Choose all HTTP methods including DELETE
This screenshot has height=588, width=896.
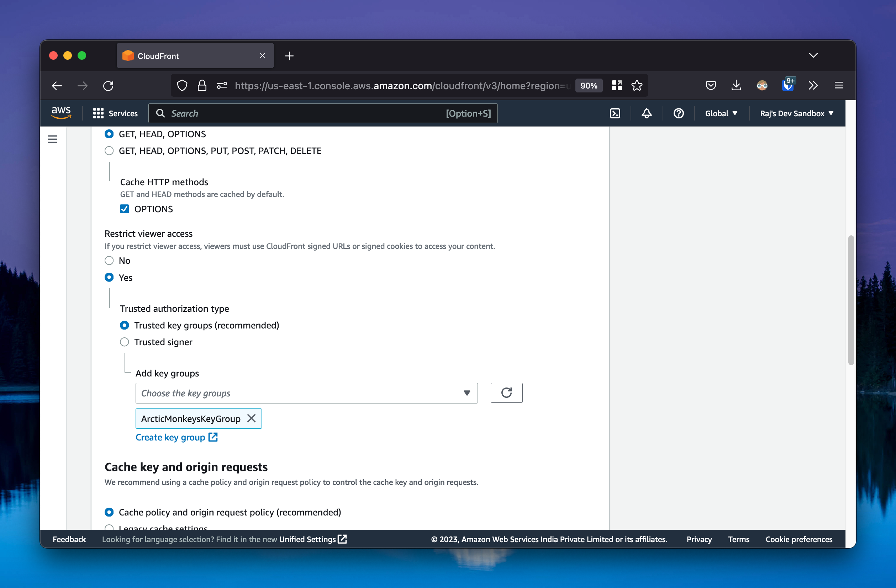(x=109, y=150)
